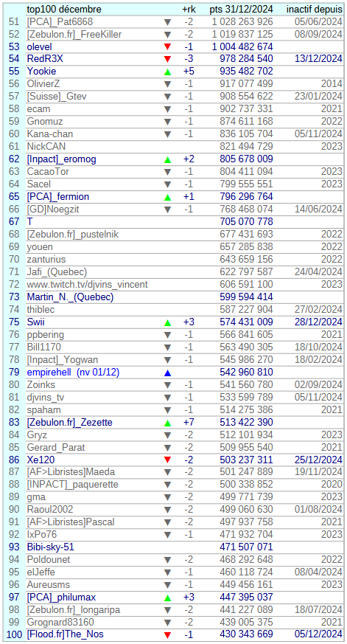Click the 'top100 décembre' column header
347x644 pixels.
click(64, 10)
